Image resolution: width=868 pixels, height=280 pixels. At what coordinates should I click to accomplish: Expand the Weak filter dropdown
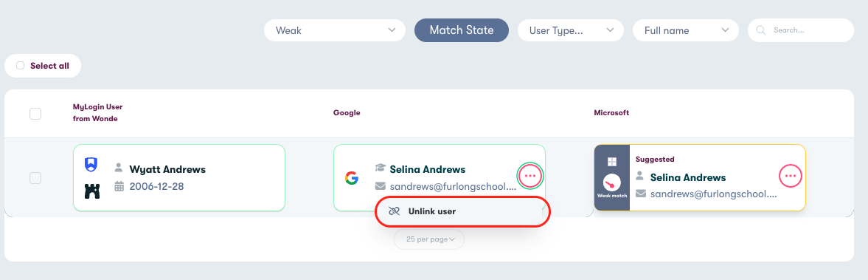pos(335,30)
